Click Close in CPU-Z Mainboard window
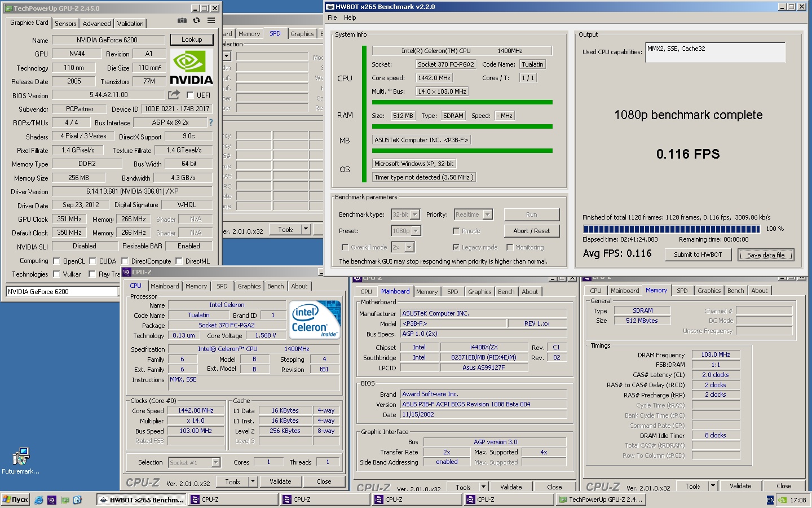 click(554, 487)
